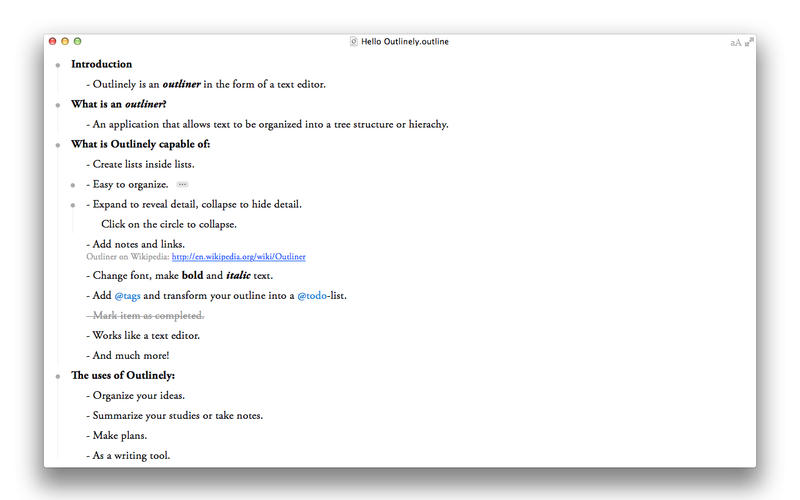
Task: Click the @tags tag
Action: (x=128, y=296)
